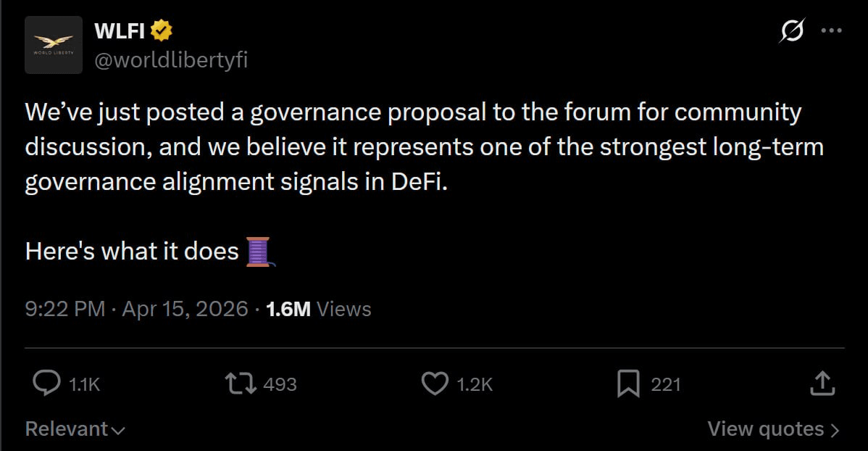The image size is (868, 451).
Task: Open the WLFI profile avatar
Action: point(54,45)
